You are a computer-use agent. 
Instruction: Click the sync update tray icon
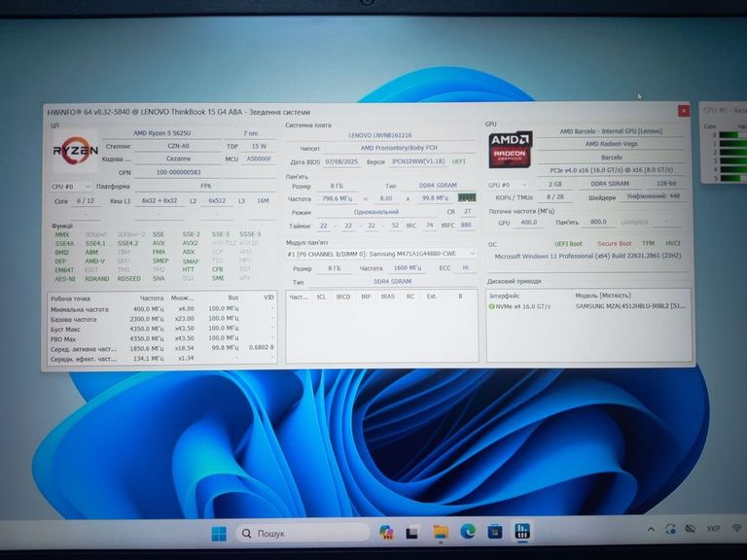pyautogui.click(x=671, y=529)
